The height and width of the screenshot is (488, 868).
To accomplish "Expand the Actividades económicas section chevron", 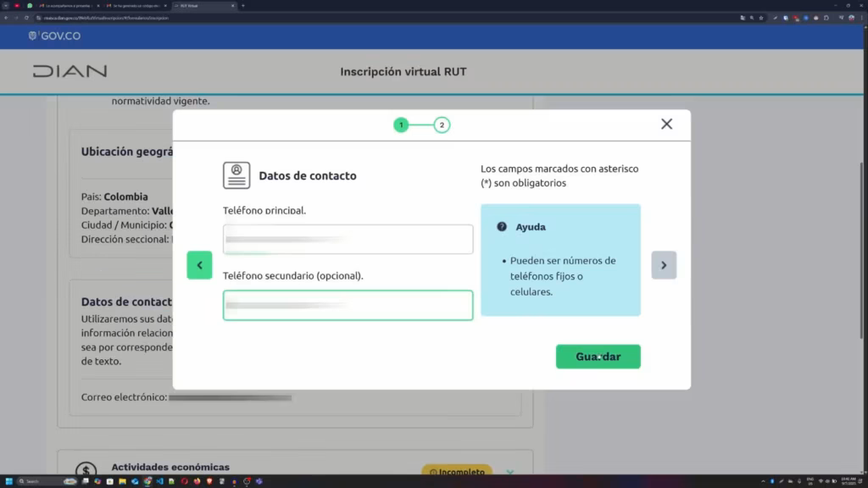I will pyautogui.click(x=509, y=471).
